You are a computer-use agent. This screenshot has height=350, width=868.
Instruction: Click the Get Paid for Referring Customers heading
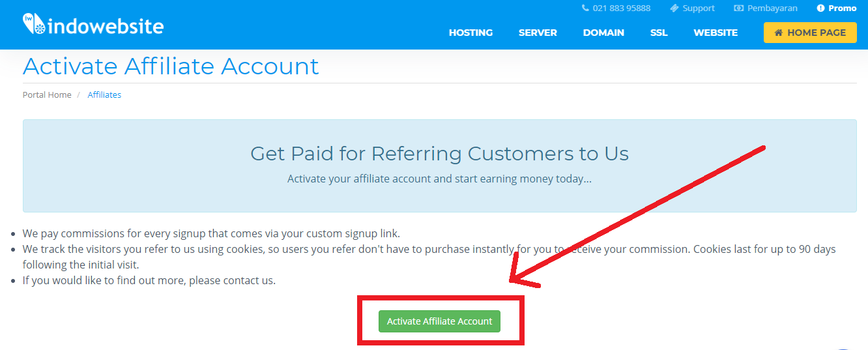439,154
